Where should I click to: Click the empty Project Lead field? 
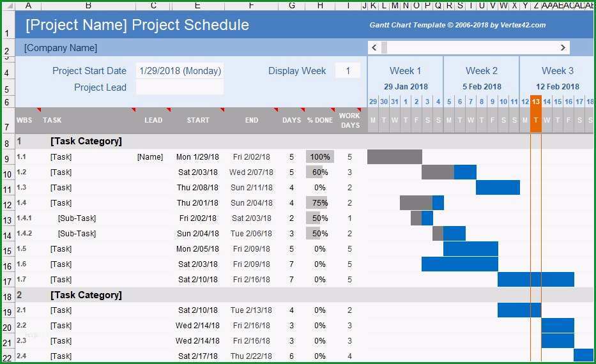click(180, 87)
